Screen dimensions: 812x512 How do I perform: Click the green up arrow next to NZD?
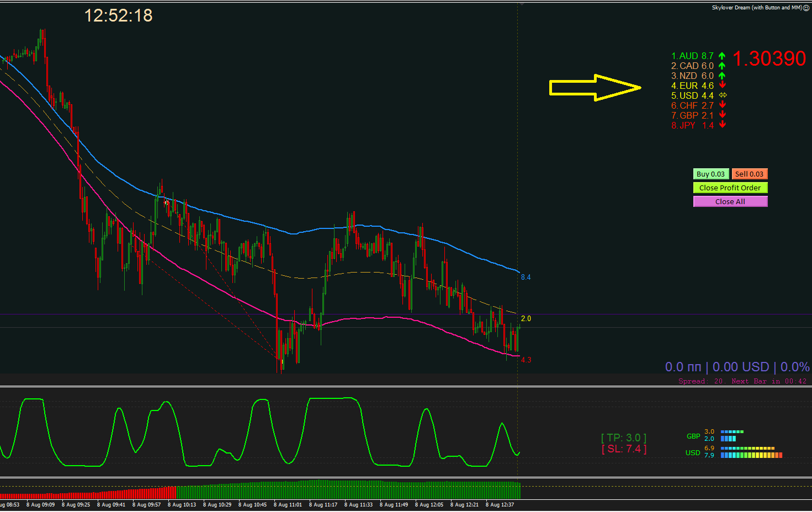coord(722,76)
